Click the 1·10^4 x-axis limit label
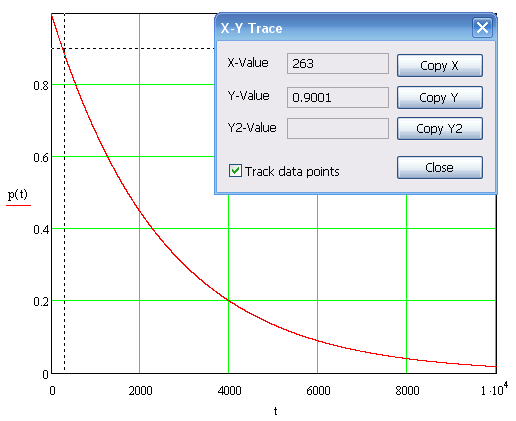The image size is (516, 421). 494,389
